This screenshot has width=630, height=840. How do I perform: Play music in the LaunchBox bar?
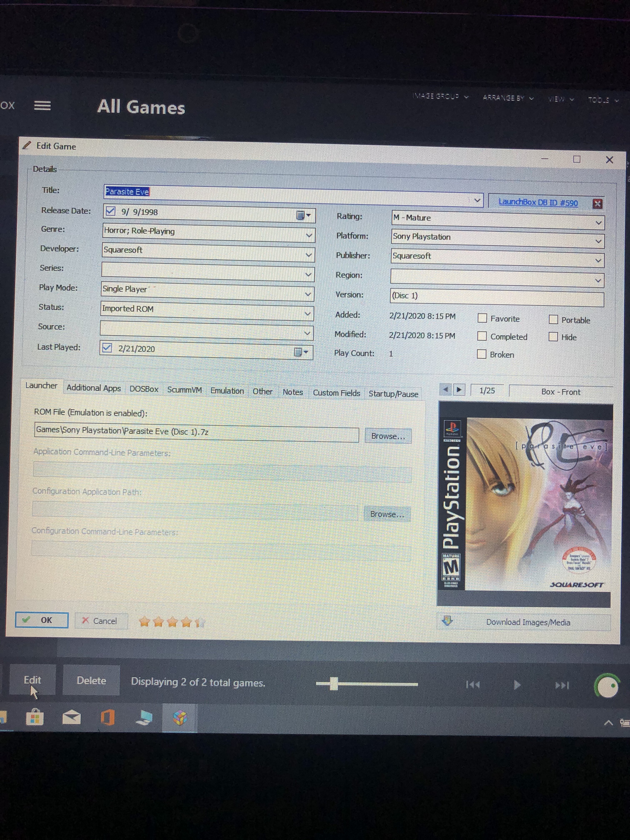[x=517, y=685]
